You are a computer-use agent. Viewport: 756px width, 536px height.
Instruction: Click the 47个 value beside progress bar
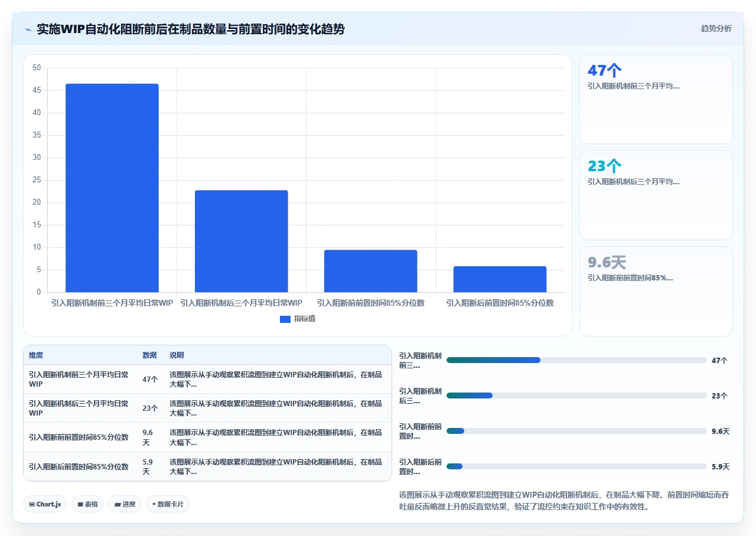[x=719, y=360]
